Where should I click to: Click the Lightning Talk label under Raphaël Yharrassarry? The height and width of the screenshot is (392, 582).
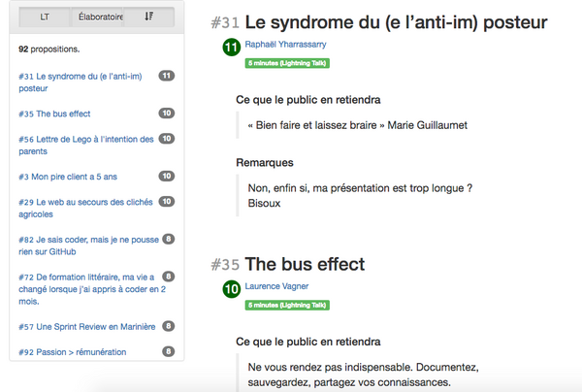click(287, 63)
